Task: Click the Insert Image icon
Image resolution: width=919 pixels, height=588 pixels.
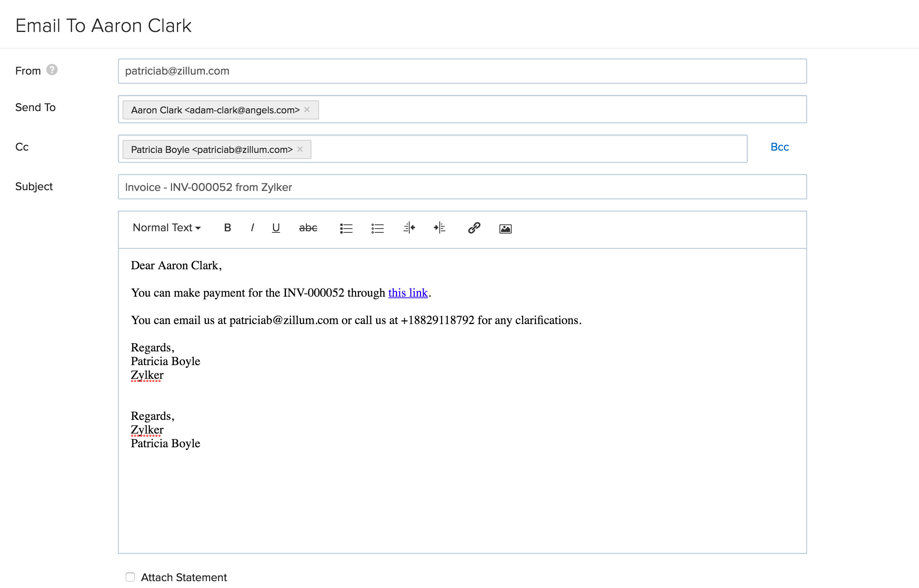Action: click(x=505, y=228)
